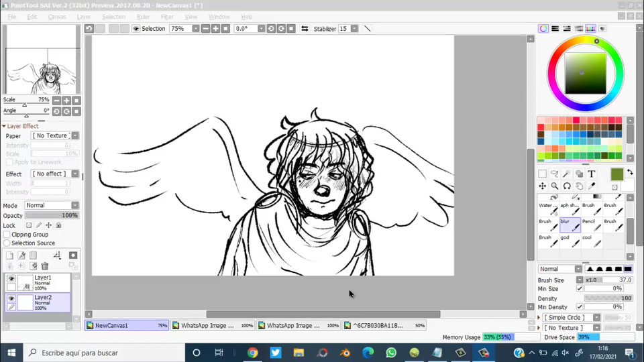Select the Hand pan tool

click(x=579, y=186)
